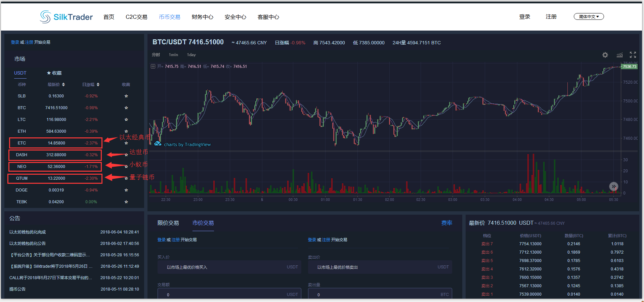Switch chart to 1min interval
Image resolution: width=644 pixels, height=302 pixels.
173,55
